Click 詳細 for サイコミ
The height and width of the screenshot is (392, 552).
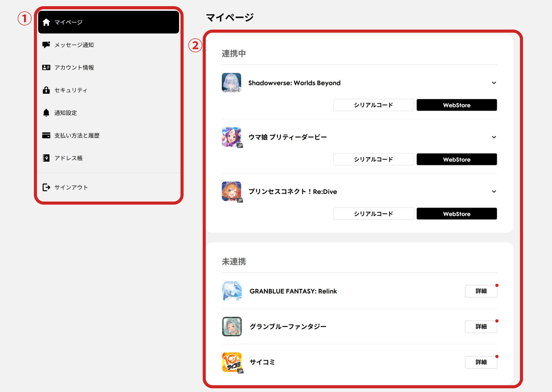pos(481,362)
